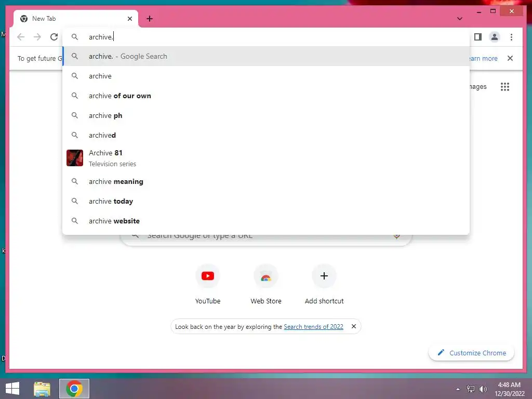Open the Images link
Screen dimensions: 532x399
(x=478, y=87)
